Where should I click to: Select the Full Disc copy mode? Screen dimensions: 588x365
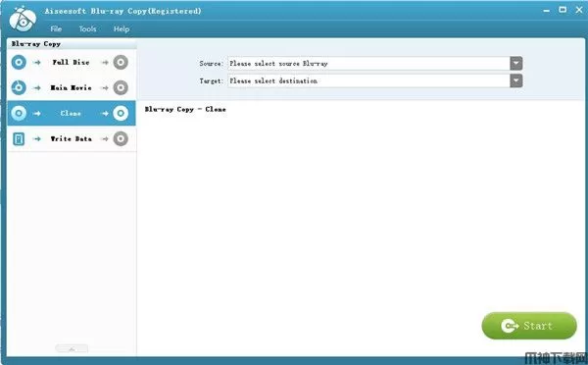pyautogui.click(x=72, y=63)
